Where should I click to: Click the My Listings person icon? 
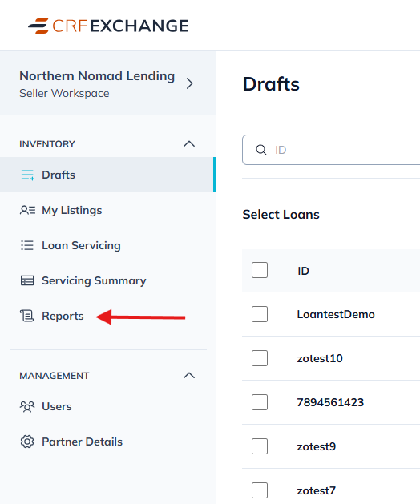coord(28,210)
